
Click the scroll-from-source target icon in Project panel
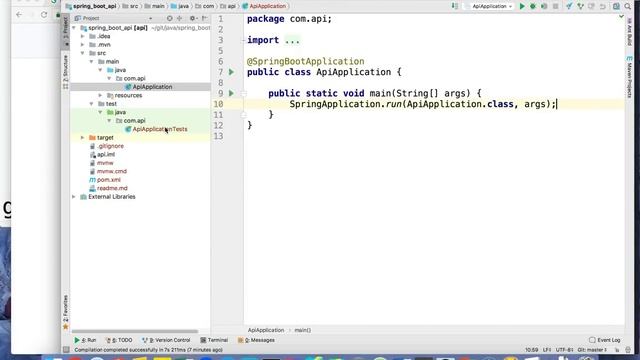pyautogui.click(x=169, y=18)
